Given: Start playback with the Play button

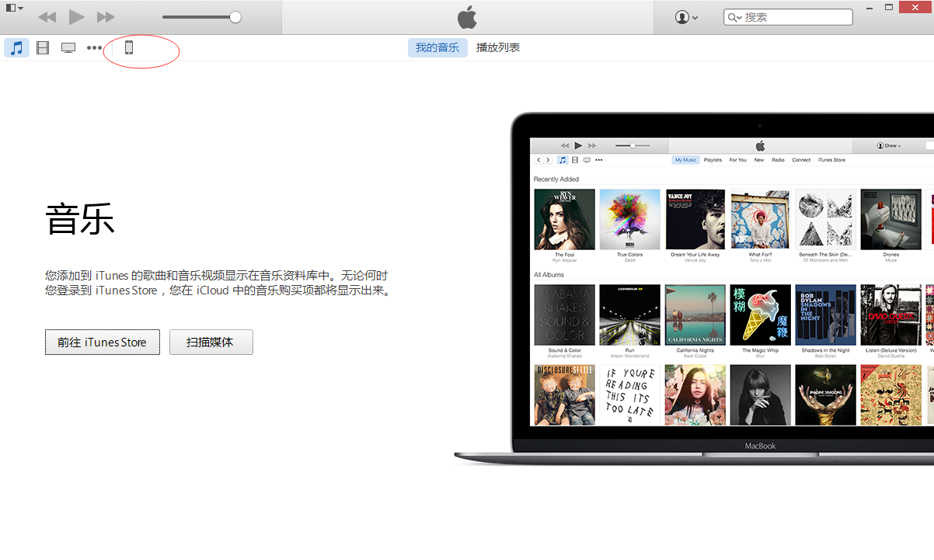Looking at the screenshot, I should click(x=76, y=17).
